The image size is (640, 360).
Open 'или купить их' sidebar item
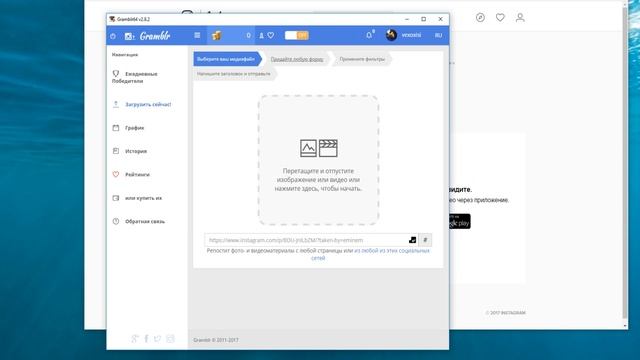point(143,198)
